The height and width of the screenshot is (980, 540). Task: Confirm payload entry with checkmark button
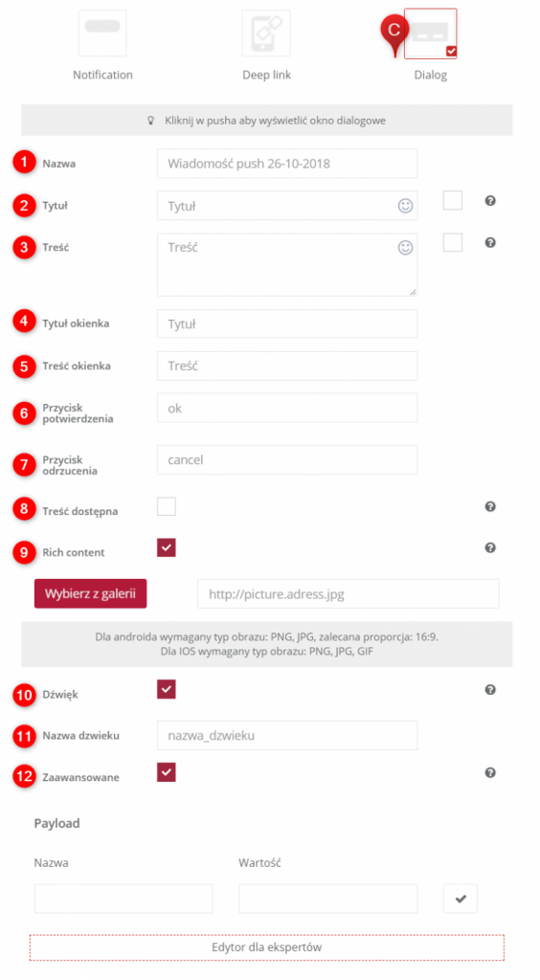[x=461, y=899]
